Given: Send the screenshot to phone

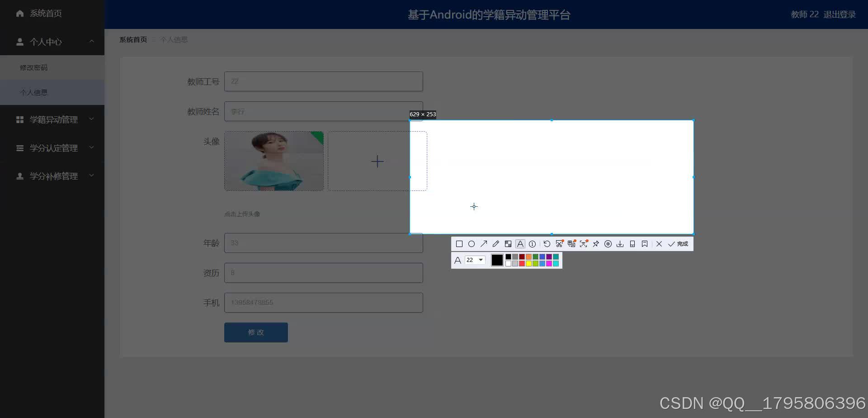Looking at the screenshot, I should click(x=632, y=244).
